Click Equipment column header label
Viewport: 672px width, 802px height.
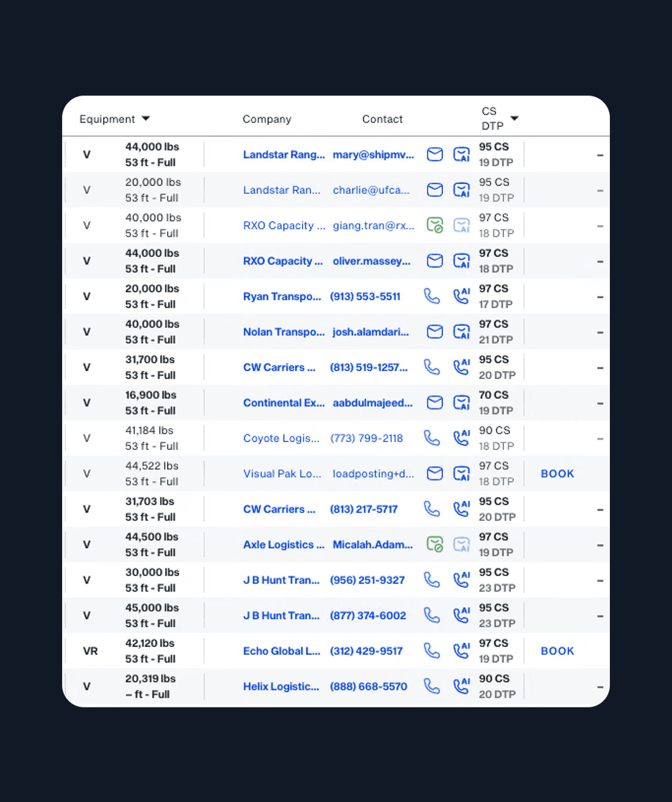(107, 119)
